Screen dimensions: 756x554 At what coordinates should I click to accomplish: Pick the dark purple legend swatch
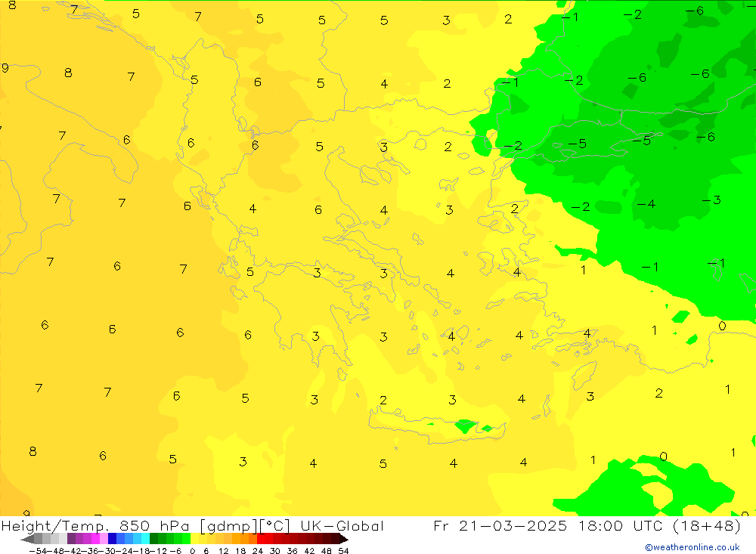pyautogui.click(x=71, y=539)
